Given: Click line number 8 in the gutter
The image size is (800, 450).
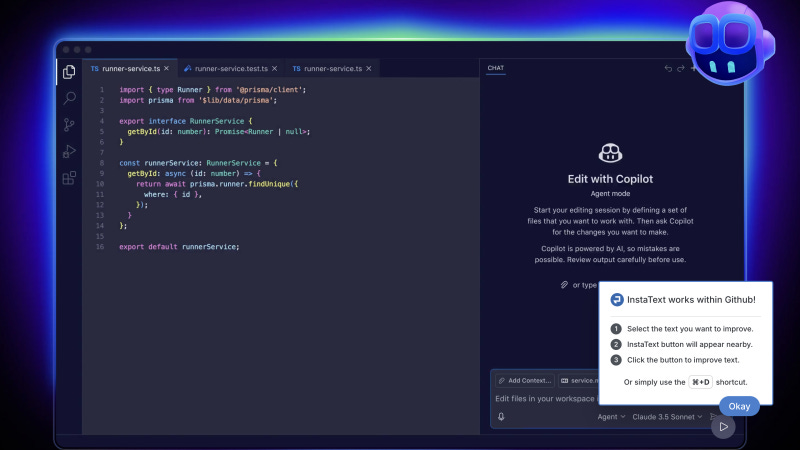Looking at the screenshot, I should point(102,163).
